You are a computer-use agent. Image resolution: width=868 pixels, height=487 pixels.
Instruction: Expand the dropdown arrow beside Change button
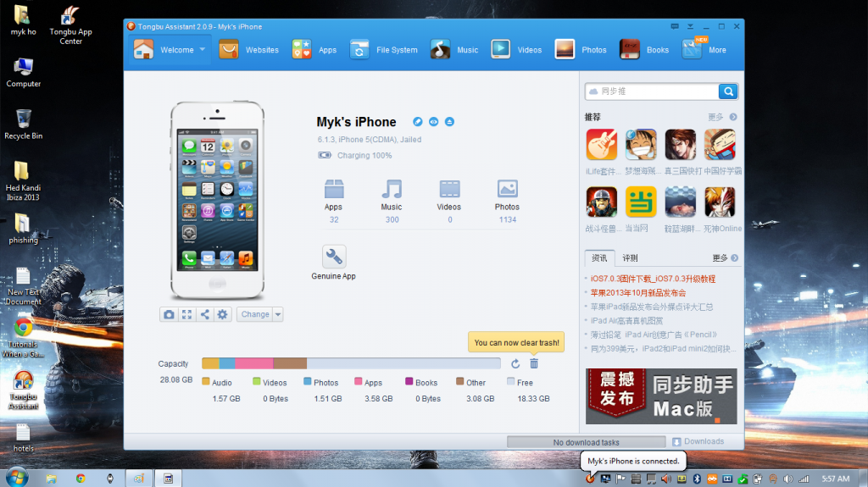pos(278,314)
